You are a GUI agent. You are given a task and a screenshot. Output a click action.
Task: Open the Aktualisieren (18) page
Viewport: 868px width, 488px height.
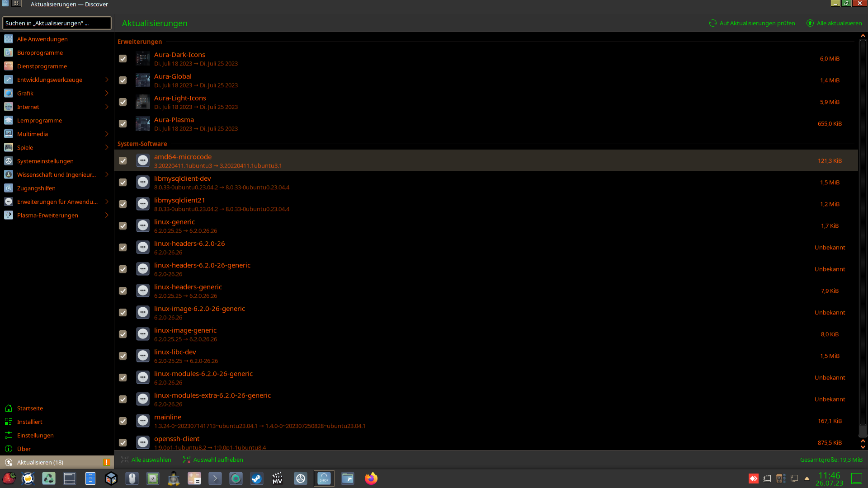pos(57,462)
